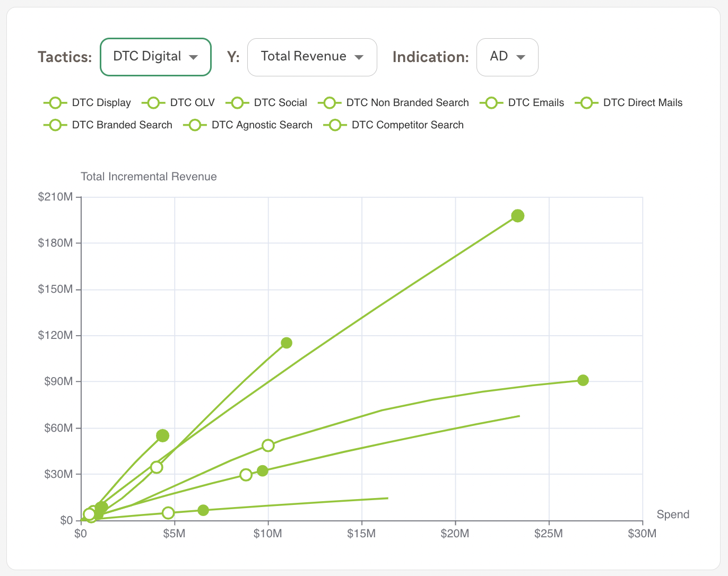Click the hollow marker at $10M spend
Viewport: 728px width, 576px height.
(x=268, y=446)
